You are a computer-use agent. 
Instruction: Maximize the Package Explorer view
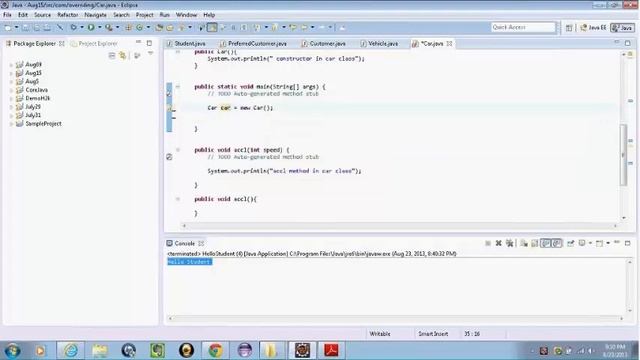pyautogui.click(x=149, y=43)
